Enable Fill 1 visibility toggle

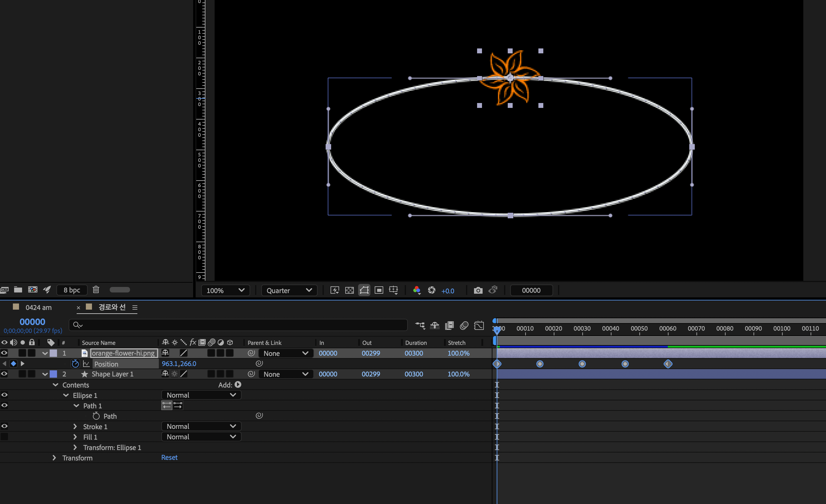(x=4, y=437)
